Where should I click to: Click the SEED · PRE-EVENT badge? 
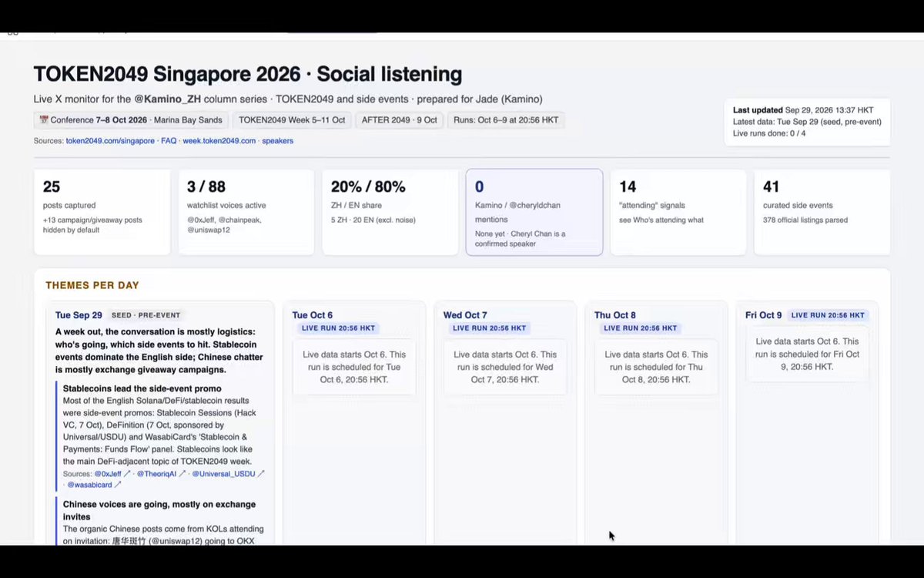point(146,315)
